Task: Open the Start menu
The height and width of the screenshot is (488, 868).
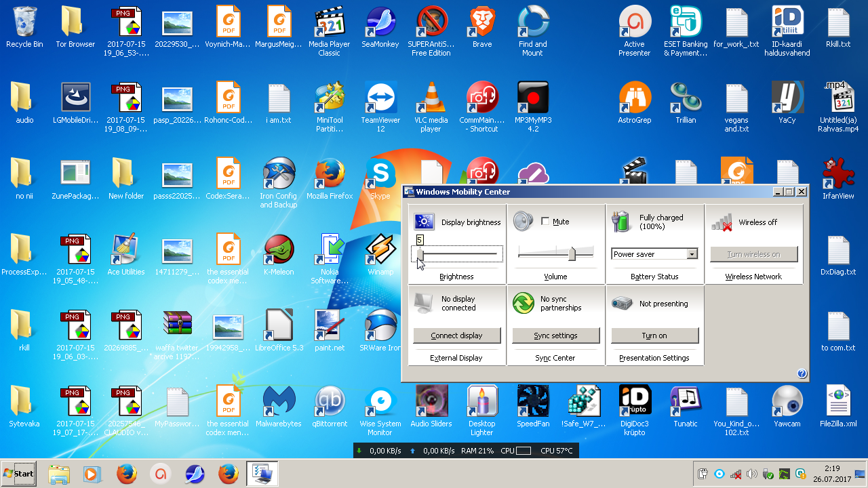Action: click(19, 474)
